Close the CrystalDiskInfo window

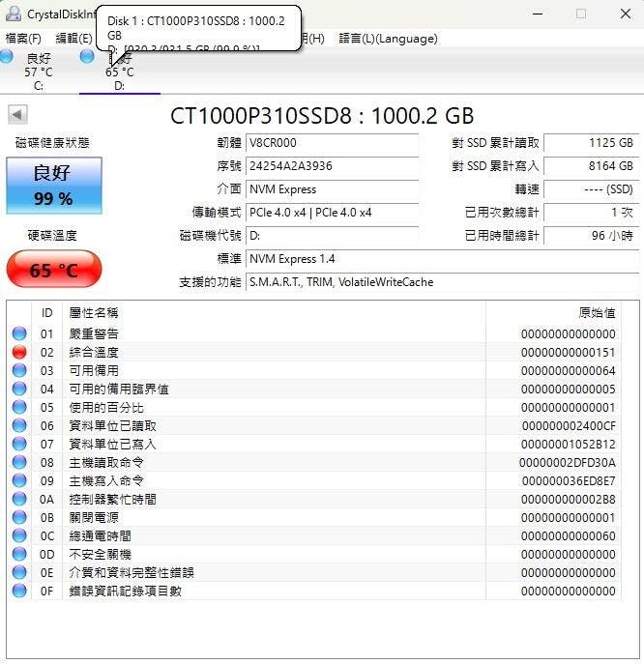626,14
